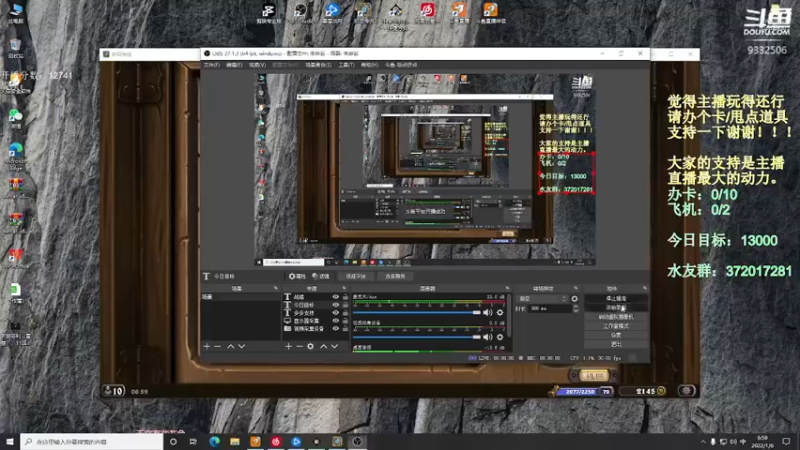Open Windows Start menu
This screenshot has height=450, width=800.
(10, 441)
